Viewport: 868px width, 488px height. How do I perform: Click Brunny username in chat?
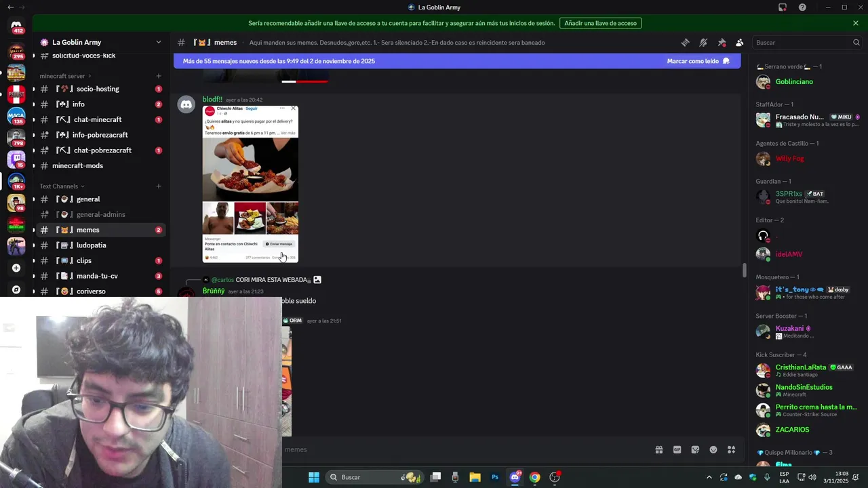[214, 291]
